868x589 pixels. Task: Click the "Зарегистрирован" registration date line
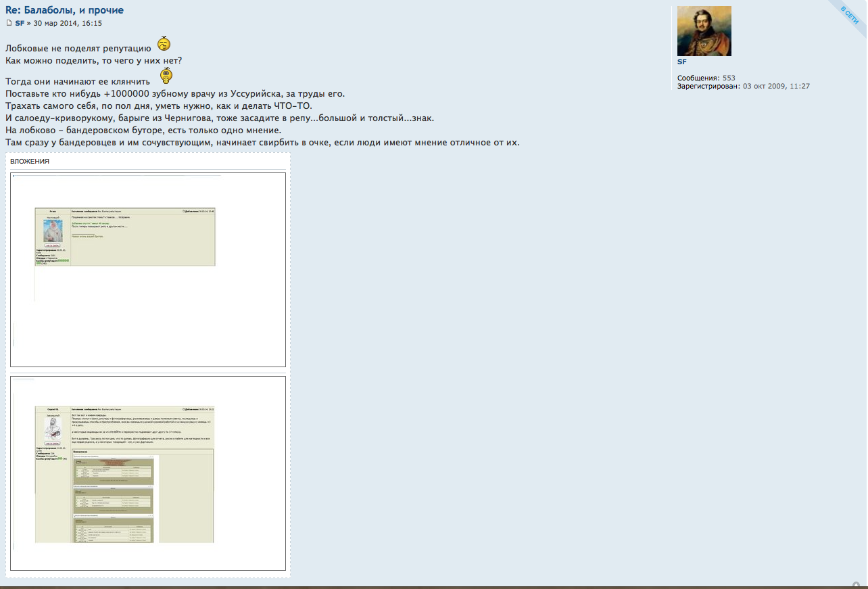tap(743, 86)
